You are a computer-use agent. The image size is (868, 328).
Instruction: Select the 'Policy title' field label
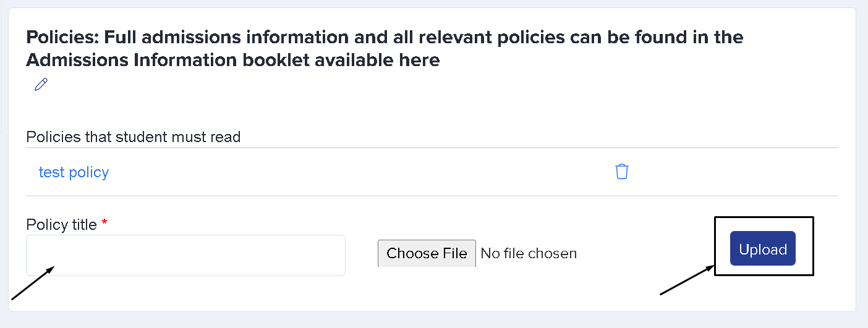coord(61,224)
